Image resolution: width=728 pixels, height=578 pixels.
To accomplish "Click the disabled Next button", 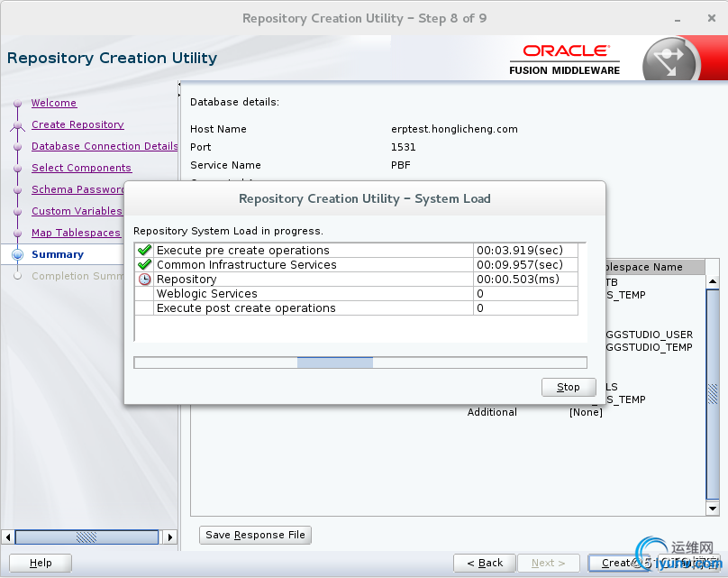I will [549, 563].
